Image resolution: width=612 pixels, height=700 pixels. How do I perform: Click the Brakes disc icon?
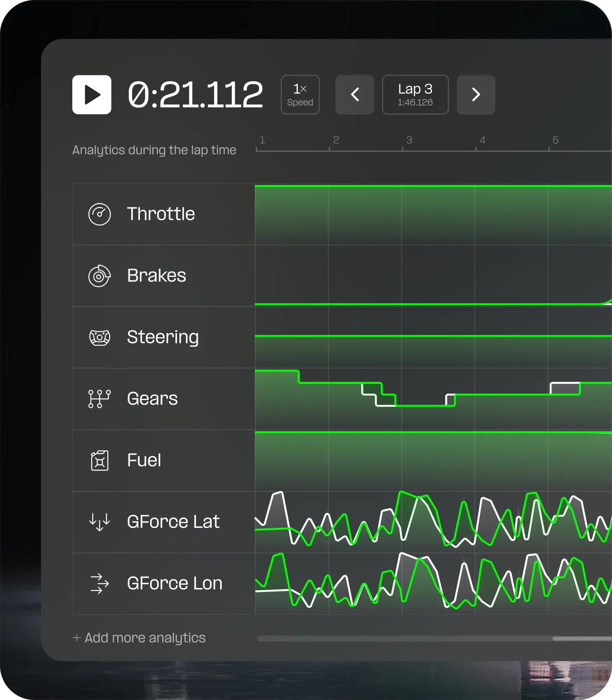point(100,276)
